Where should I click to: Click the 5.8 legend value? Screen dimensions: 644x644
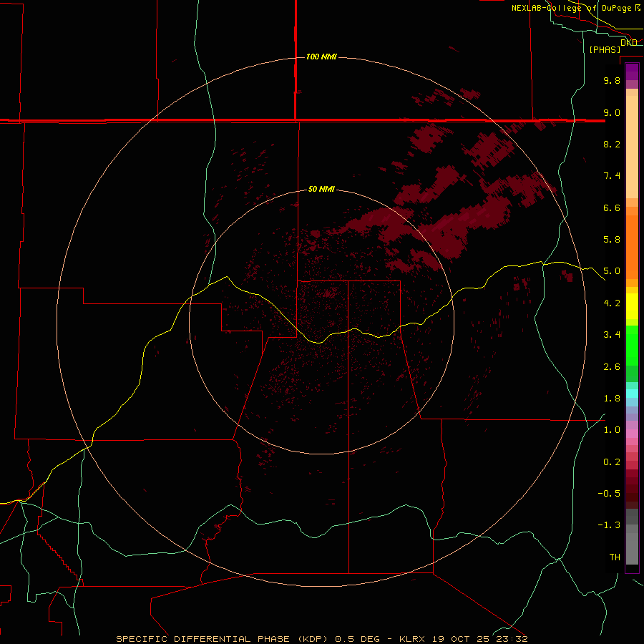pos(612,240)
